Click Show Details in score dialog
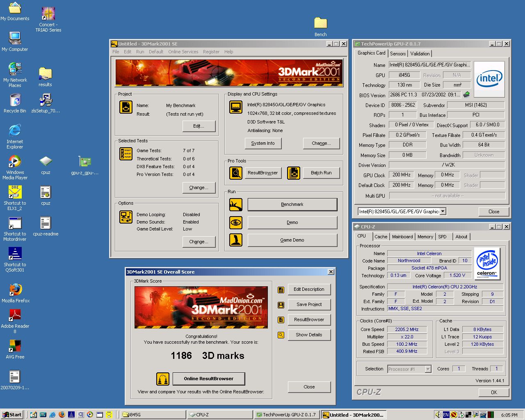This screenshot has width=525, height=420. coord(309,335)
